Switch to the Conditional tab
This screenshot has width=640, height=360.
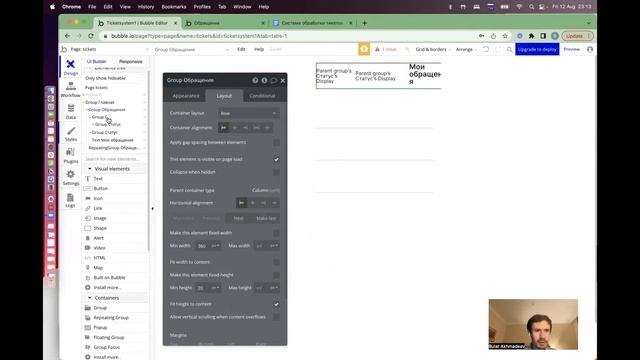262,96
